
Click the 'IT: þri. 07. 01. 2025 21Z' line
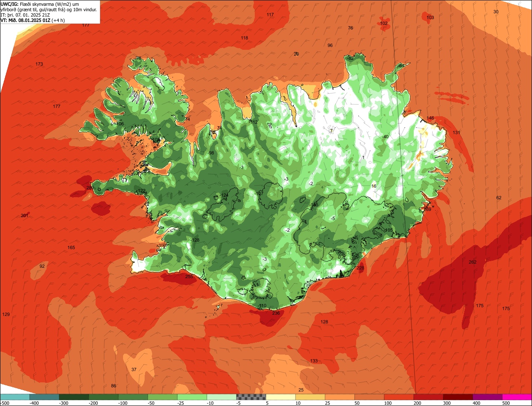coord(25,15)
